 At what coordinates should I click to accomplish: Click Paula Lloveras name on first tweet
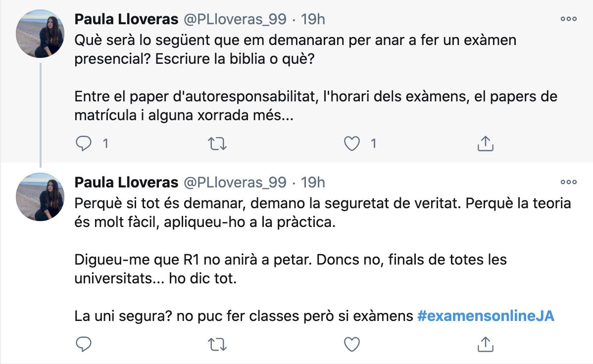point(126,19)
